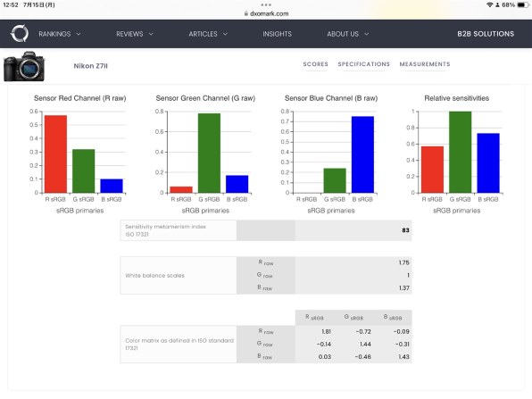Viewport: 532px width, 399px height.
Task: Switch to the Specifications tab
Action: 363,64
